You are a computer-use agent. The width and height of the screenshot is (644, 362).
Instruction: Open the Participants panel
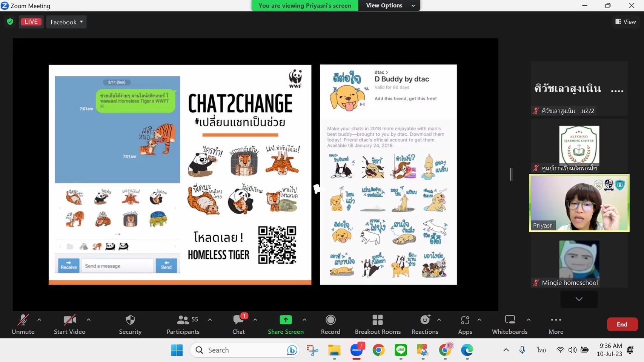pyautogui.click(x=183, y=324)
